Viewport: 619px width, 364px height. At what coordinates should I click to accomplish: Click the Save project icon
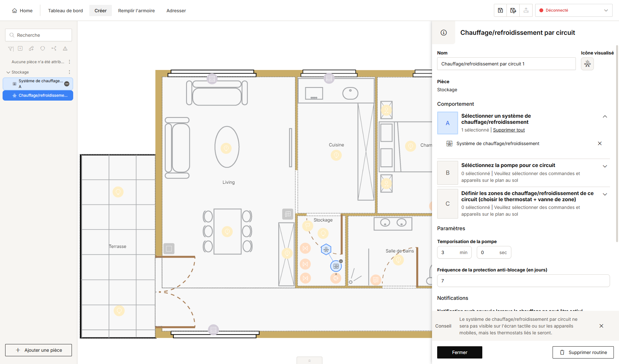click(x=500, y=10)
